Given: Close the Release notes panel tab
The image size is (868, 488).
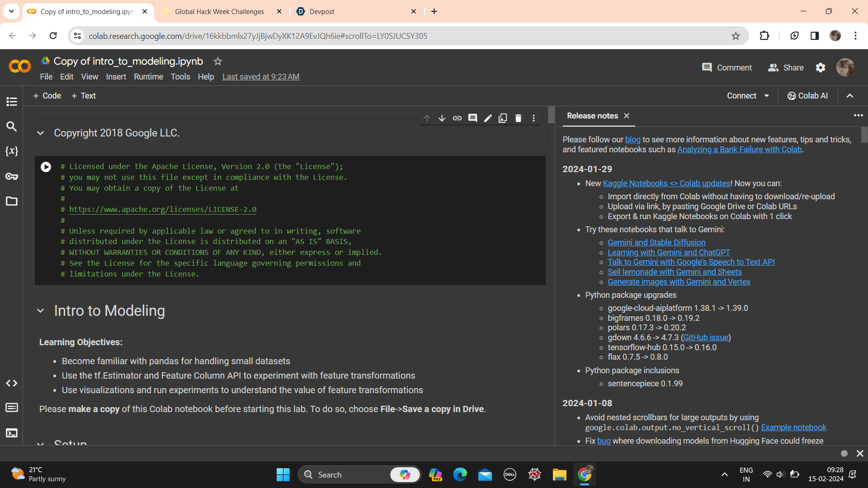Looking at the screenshot, I should 627,116.
